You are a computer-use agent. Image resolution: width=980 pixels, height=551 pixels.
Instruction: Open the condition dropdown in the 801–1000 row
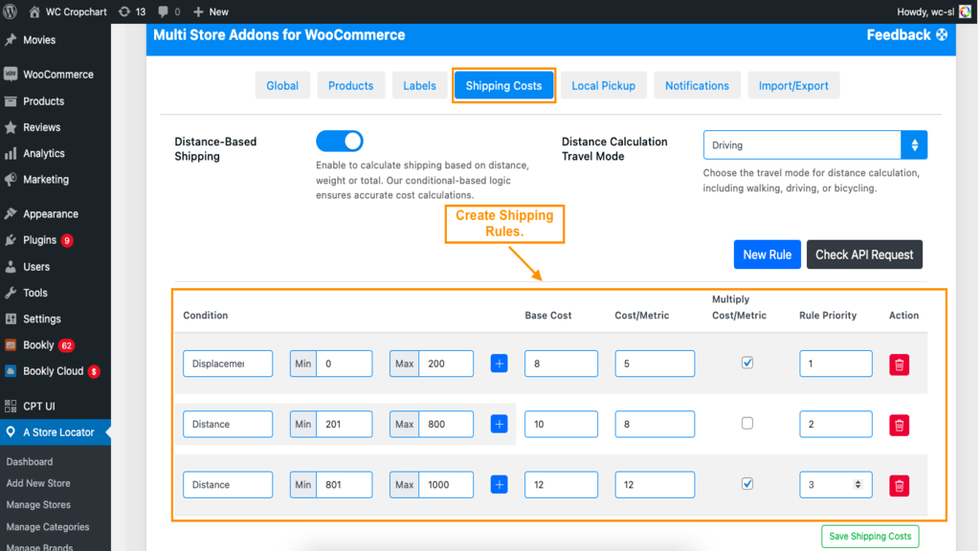pyautogui.click(x=228, y=485)
